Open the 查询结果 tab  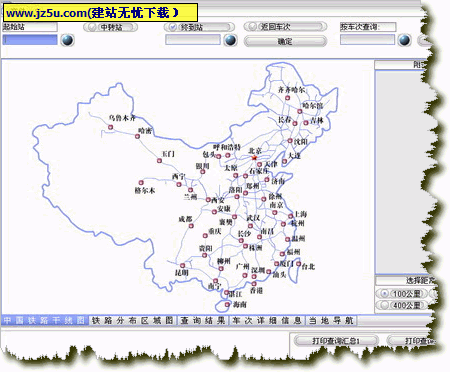tap(203, 321)
